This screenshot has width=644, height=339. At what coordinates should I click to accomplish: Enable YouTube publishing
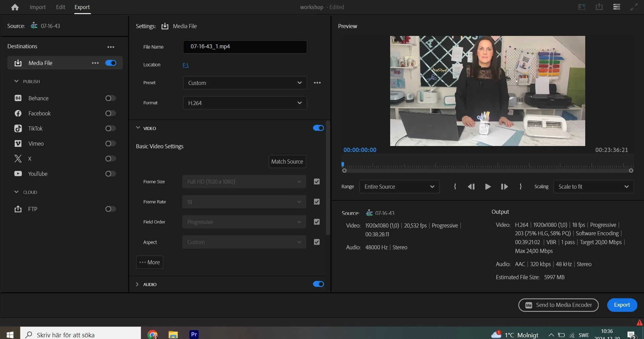point(110,174)
